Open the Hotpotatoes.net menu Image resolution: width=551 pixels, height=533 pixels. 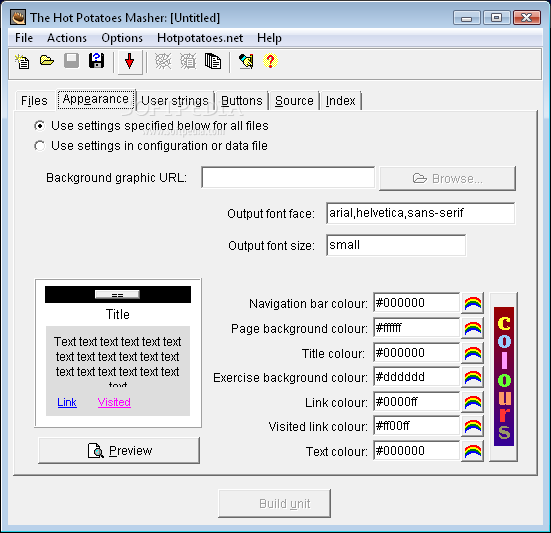pos(200,38)
